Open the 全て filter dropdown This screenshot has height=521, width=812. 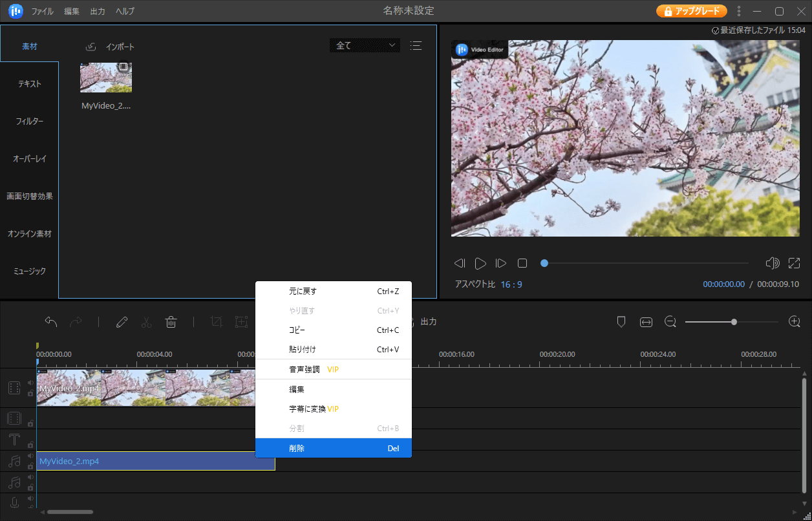pos(365,45)
